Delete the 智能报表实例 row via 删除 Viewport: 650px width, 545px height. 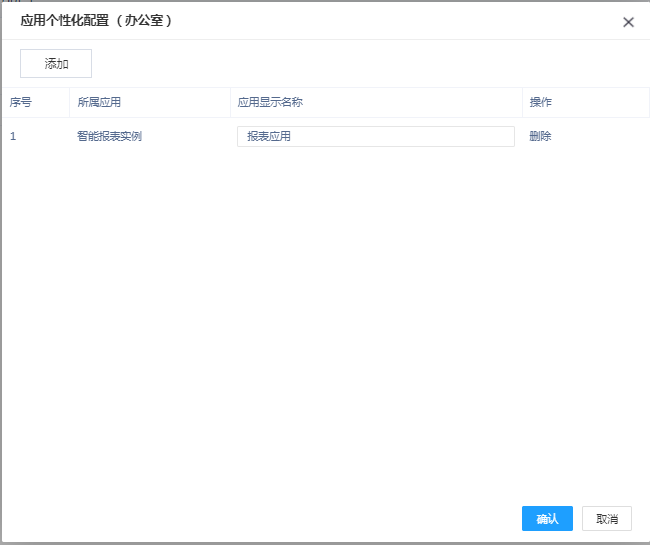click(x=540, y=136)
